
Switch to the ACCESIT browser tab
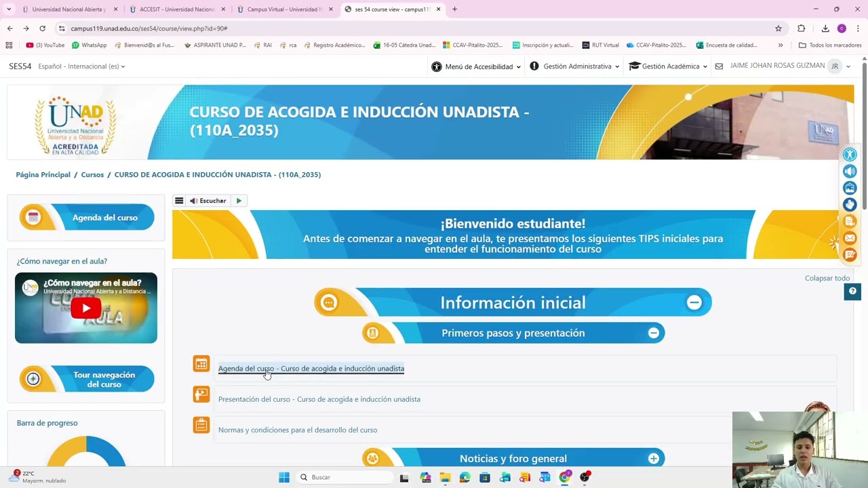click(x=176, y=9)
